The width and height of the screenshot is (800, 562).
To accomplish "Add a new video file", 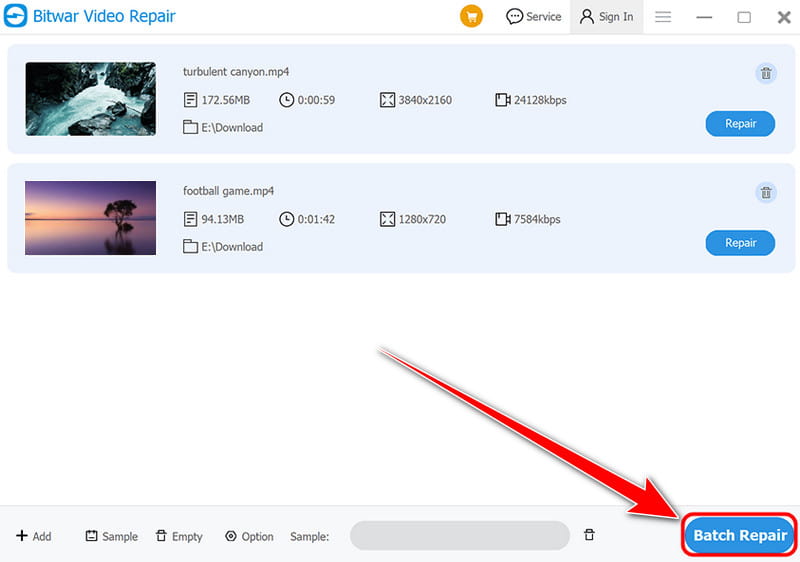I will (33, 536).
